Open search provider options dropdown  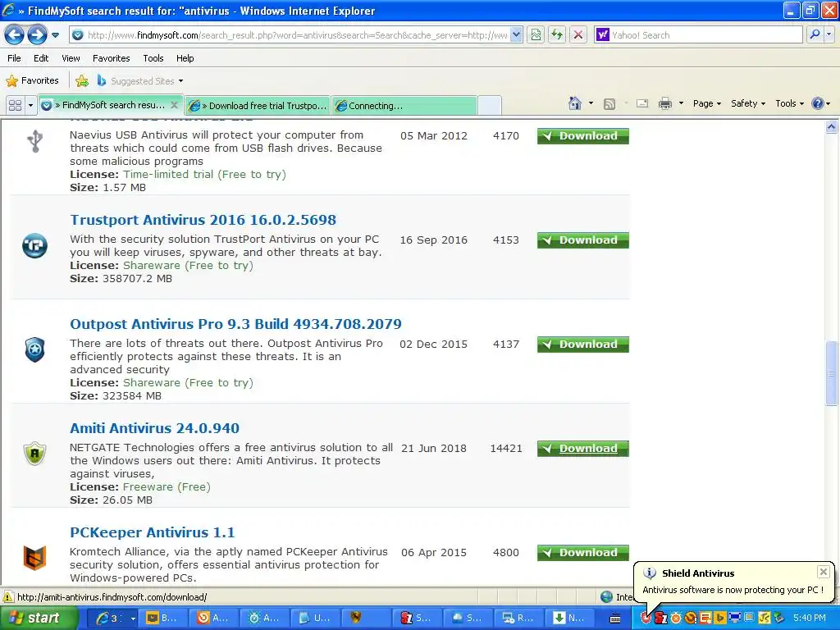pos(829,35)
